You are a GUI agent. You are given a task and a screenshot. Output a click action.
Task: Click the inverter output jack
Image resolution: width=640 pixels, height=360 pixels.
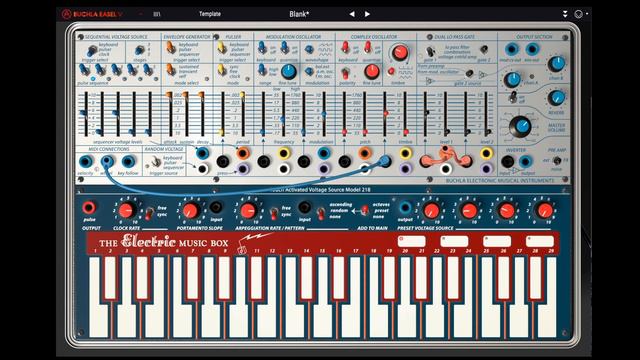[526, 162]
